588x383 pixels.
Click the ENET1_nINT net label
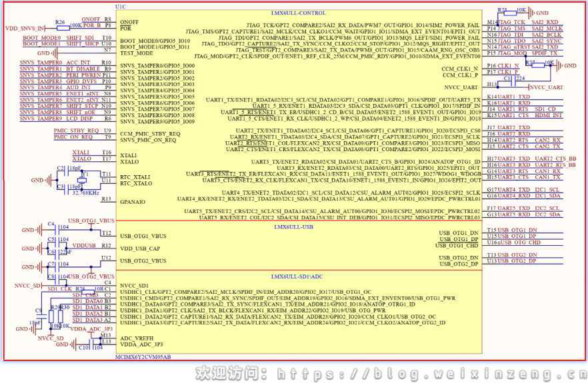[x=83, y=94]
